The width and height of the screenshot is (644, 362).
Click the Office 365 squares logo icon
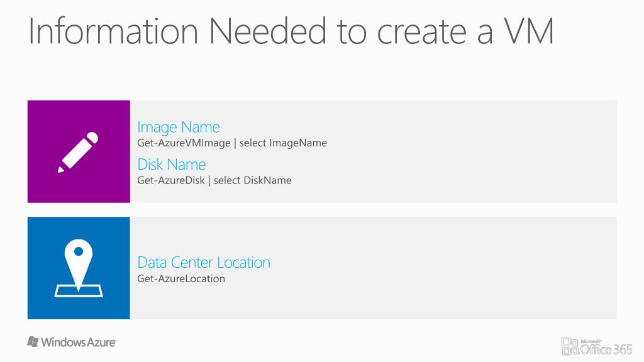tap(569, 346)
